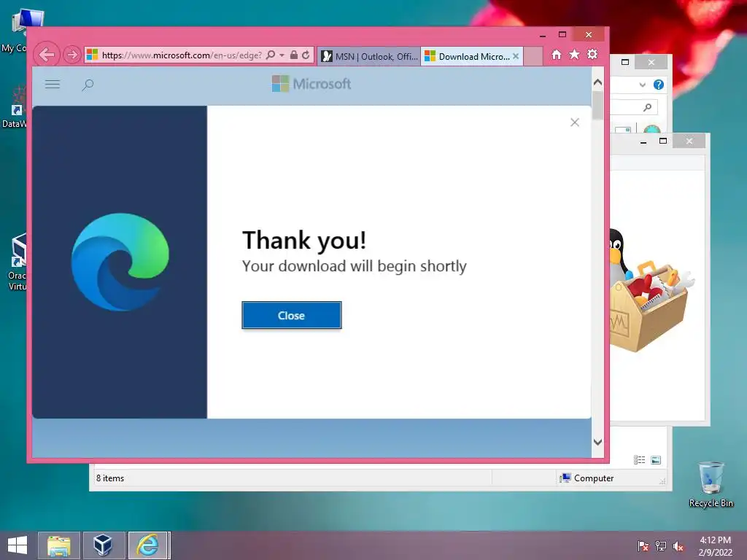Click the page scrollbar up arrow
The width and height of the screenshot is (747, 560).
pyautogui.click(x=598, y=82)
